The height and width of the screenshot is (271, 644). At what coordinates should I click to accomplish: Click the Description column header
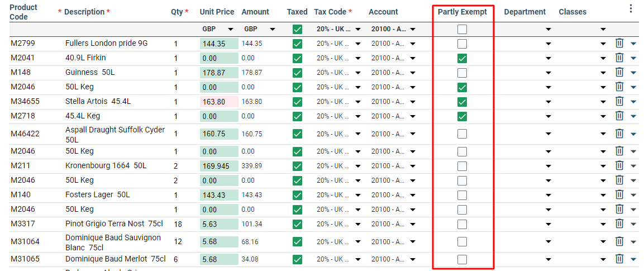84,12
